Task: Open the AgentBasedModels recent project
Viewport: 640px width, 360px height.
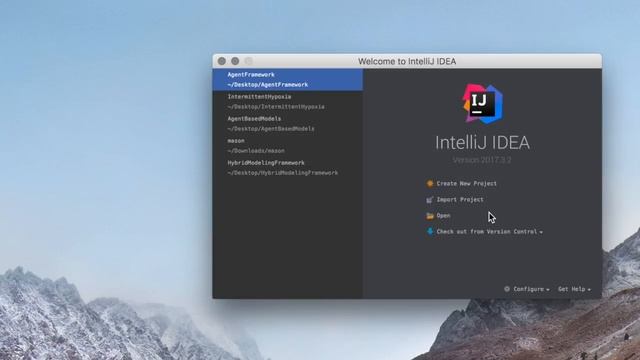Action: tap(287, 124)
